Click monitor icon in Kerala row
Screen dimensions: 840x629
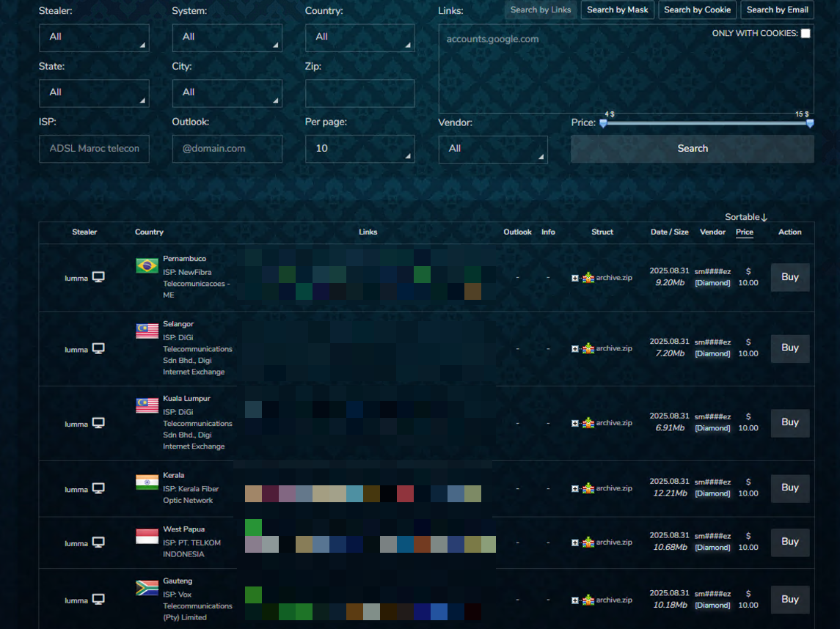98,488
